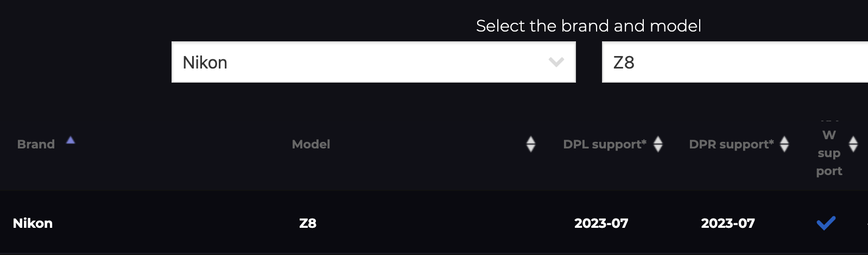Open the Z8 model dropdown

(x=733, y=62)
